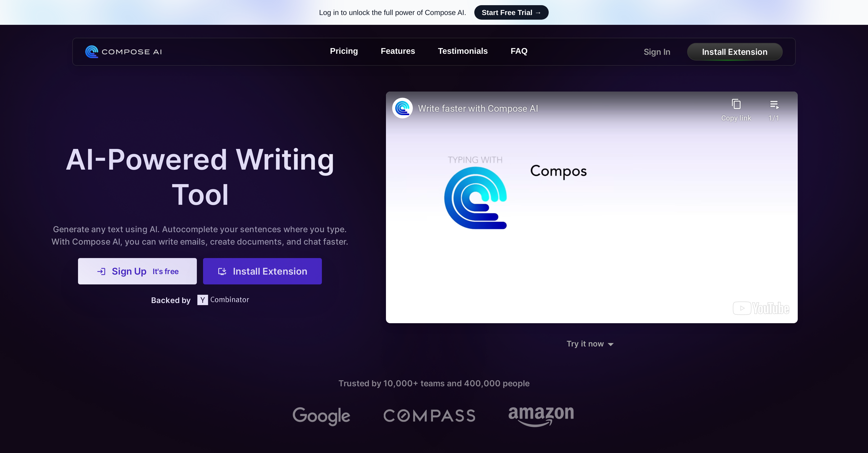Screen dimensions: 868x453
Task: Select the FAQ menu tab
Action: click(518, 51)
